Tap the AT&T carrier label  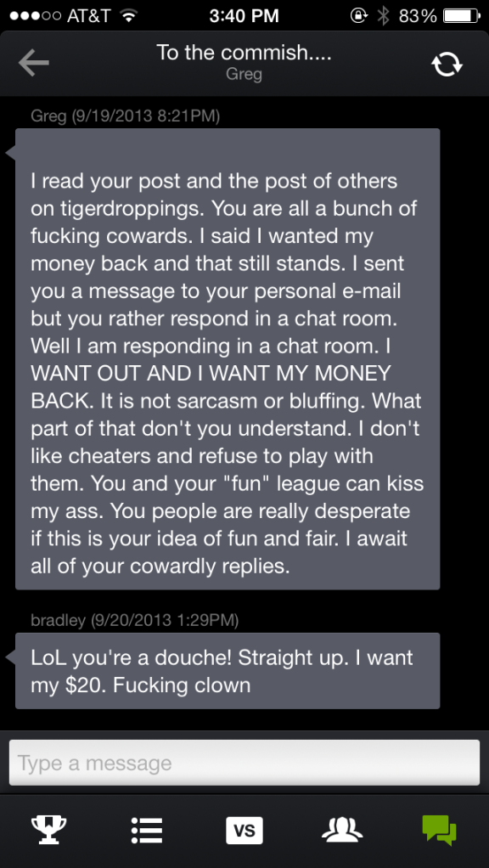pos(88,15)
